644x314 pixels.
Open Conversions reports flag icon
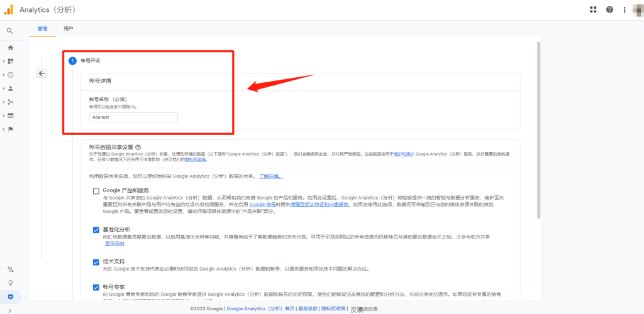[11, 129]
